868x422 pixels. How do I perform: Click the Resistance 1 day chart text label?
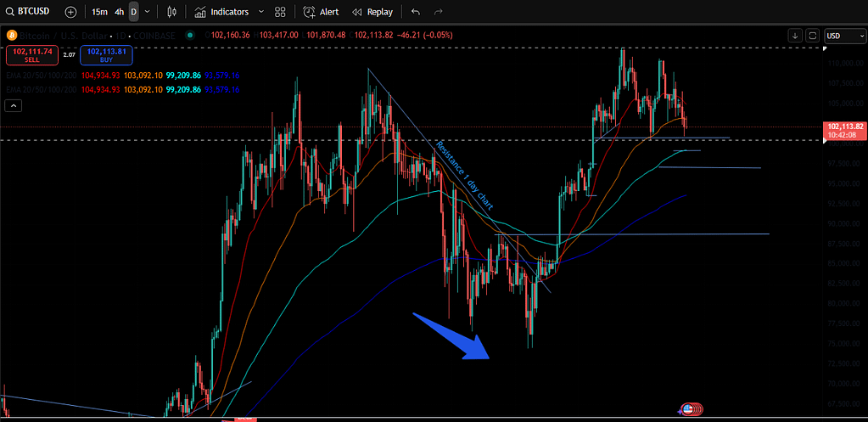[x=464, y=176]
